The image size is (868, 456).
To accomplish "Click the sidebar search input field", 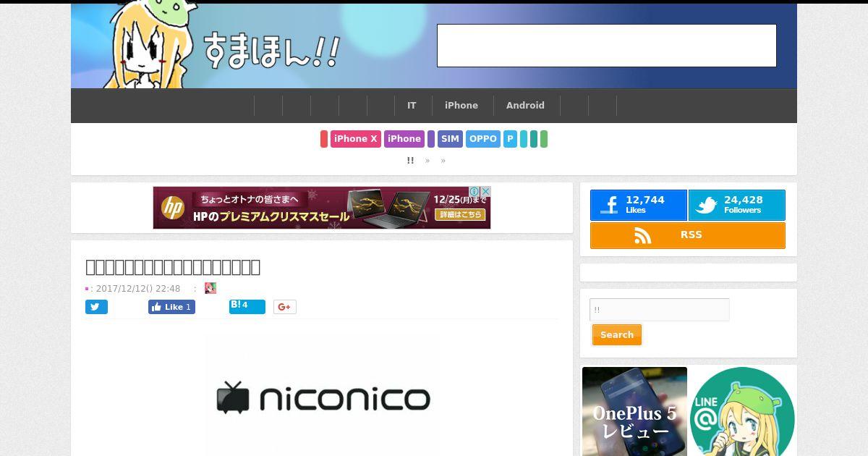I will [x=659, y=310].
